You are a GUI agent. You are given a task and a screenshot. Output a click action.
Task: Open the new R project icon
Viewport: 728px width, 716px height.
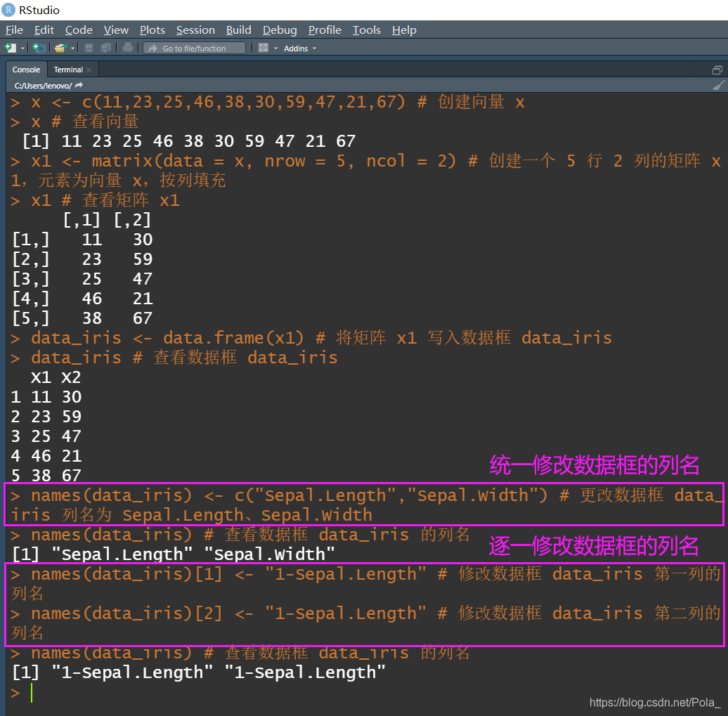38,48
